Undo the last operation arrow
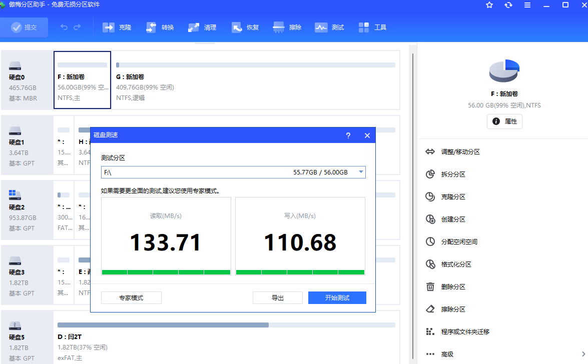The height and width of the screenshot is (364, 588). (x=64, y=27)
